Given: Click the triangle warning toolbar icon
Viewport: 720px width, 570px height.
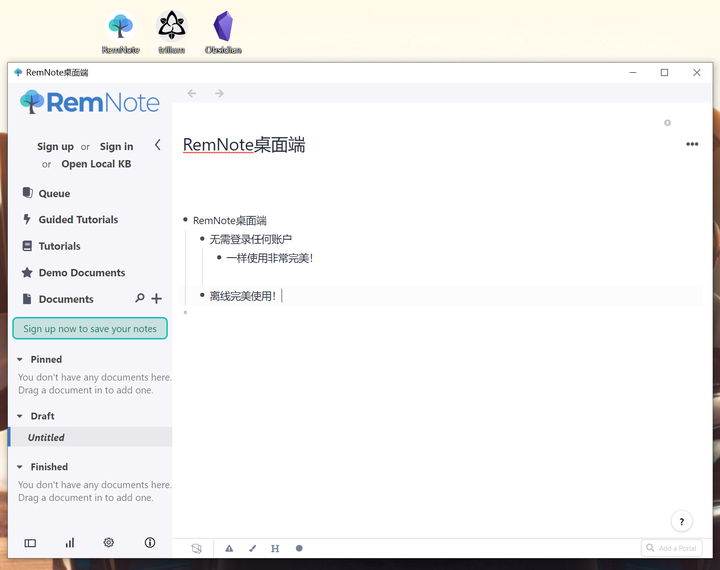Looking at the screenshot, I should pos(229,548).
